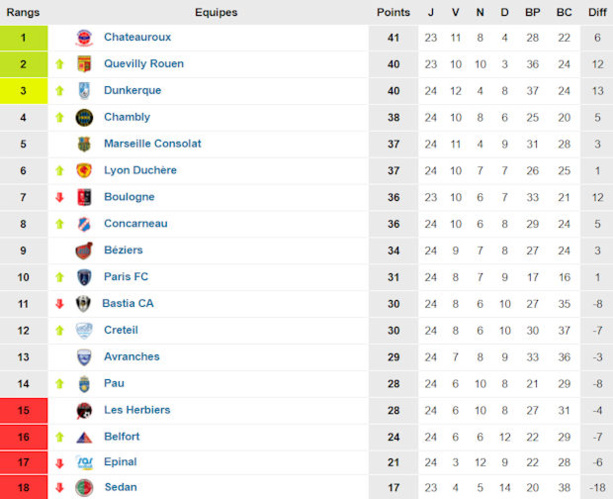Open the Les Herbiers team page
613x499 pixels.
point(137,410)
